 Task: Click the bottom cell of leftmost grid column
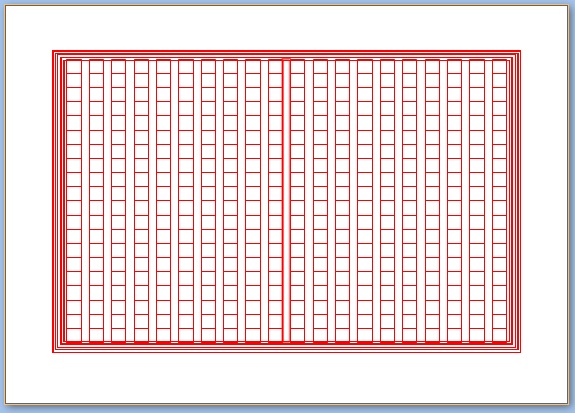coord(74,335)
